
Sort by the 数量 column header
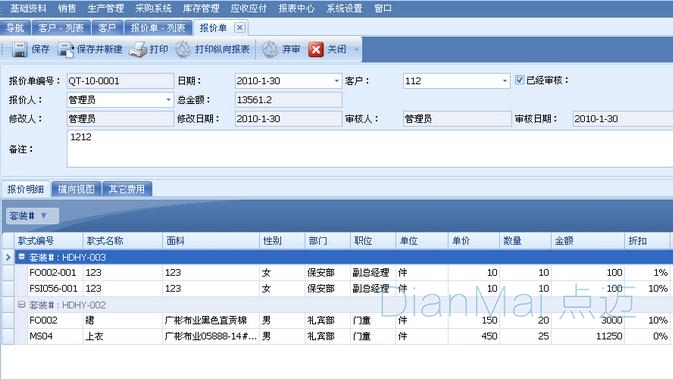[x=525, y=241]
